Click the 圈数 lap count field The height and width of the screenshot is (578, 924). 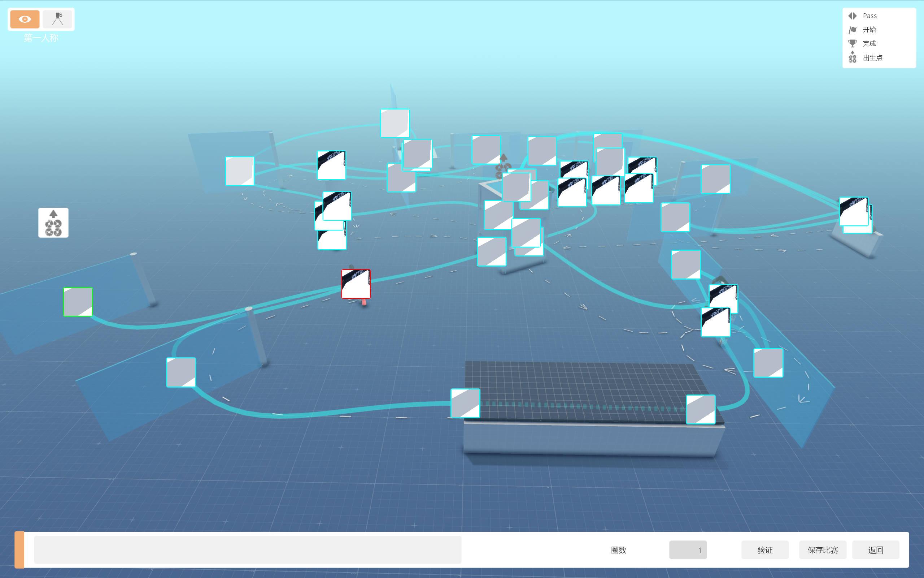(688, 550)
